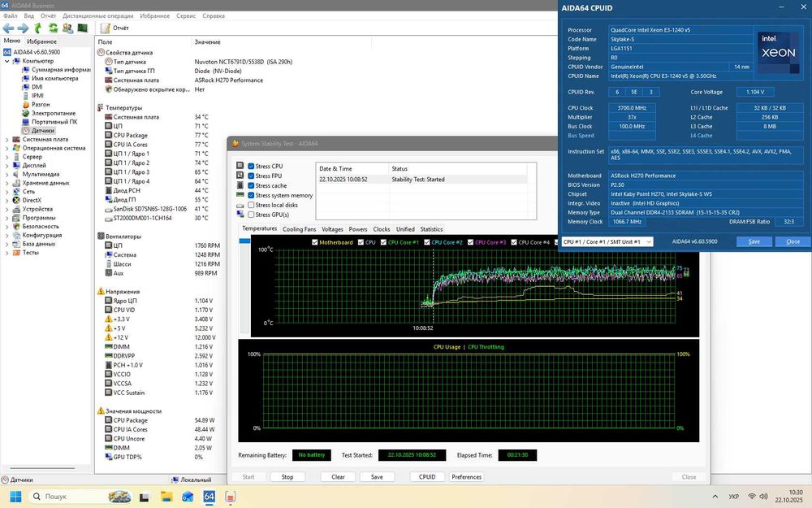Open File Explorer from taskbar
Screen dimensions: 812x508
coord(166,497)
